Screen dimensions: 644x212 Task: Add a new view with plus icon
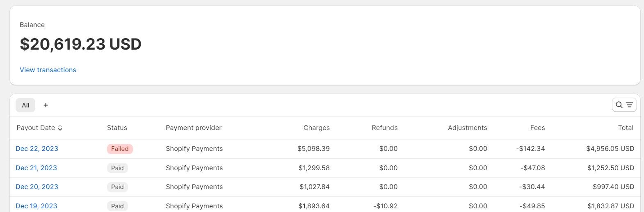pos(46,105)
